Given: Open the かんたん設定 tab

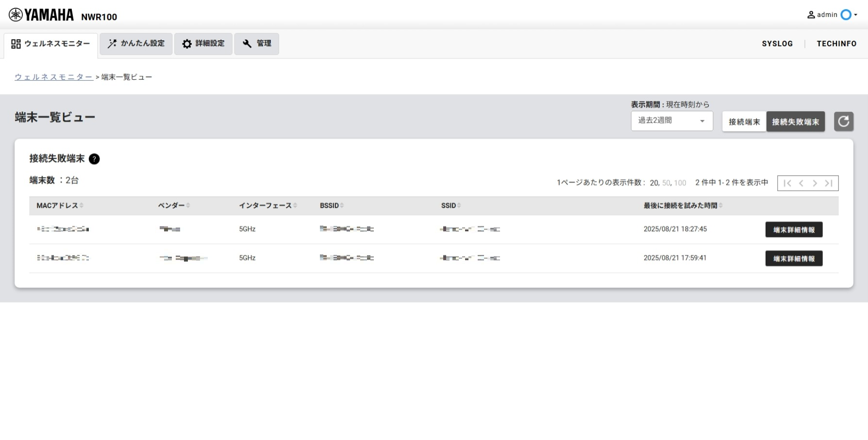Looking at the screenshot, I should point(136,44).
